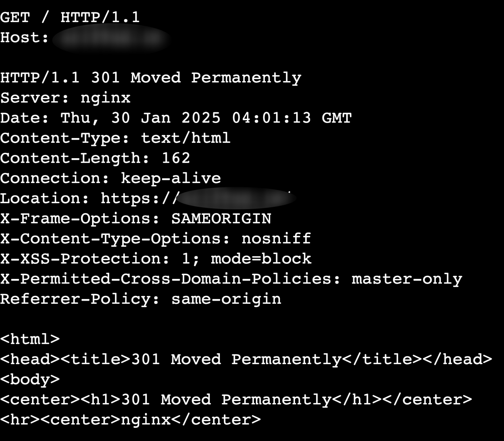Click the 301 Moved Permanently status line
Viewport: 504px width, 441px height.
tap(151, 78)
